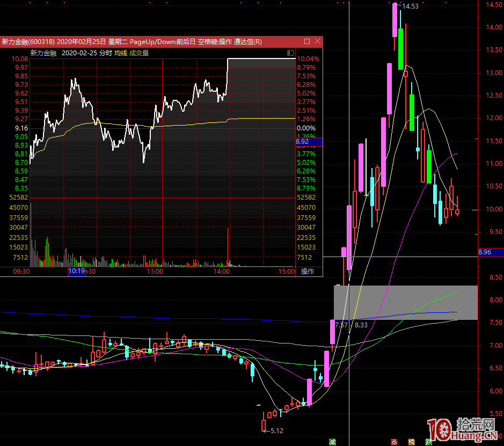
Task: Click the gray gap rectangle on the chart
Action: [x=405, y=302]
